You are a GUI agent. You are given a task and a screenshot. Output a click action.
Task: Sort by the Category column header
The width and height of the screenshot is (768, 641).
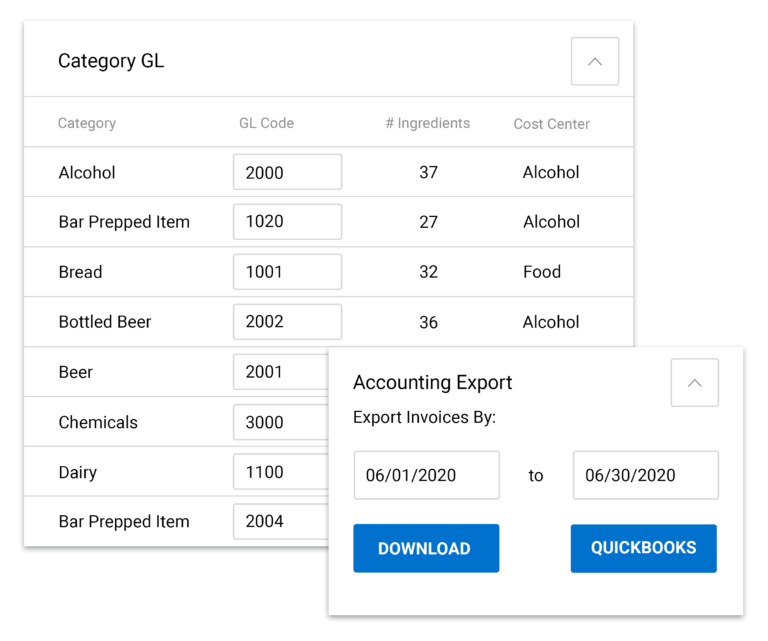point(87,124)
